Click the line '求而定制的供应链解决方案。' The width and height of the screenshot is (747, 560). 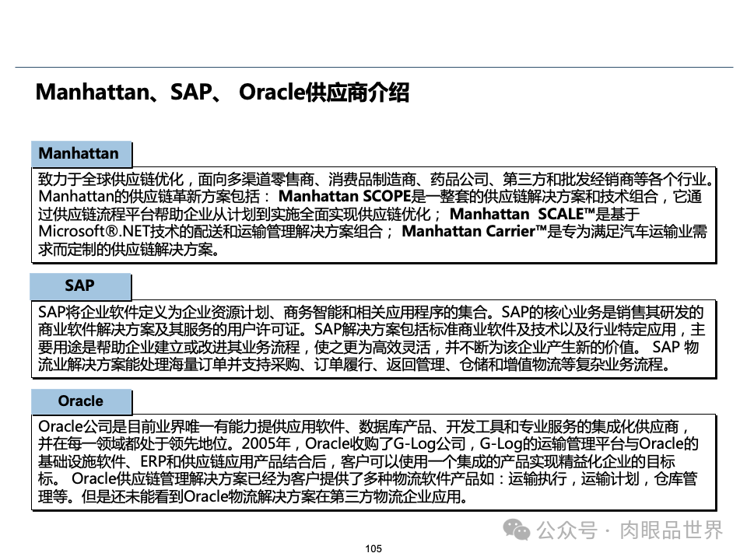pos(129,249)
